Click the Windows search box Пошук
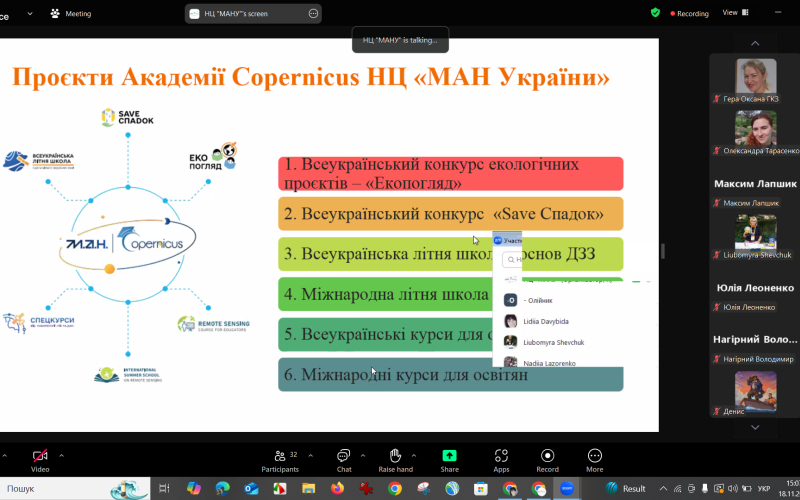 tap(75, 489)
